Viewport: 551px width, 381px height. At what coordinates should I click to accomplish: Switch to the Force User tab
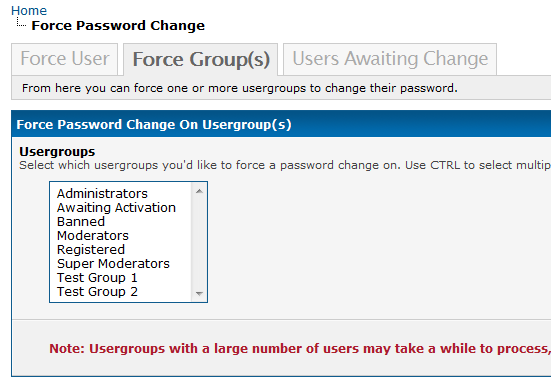pos(65,59)
